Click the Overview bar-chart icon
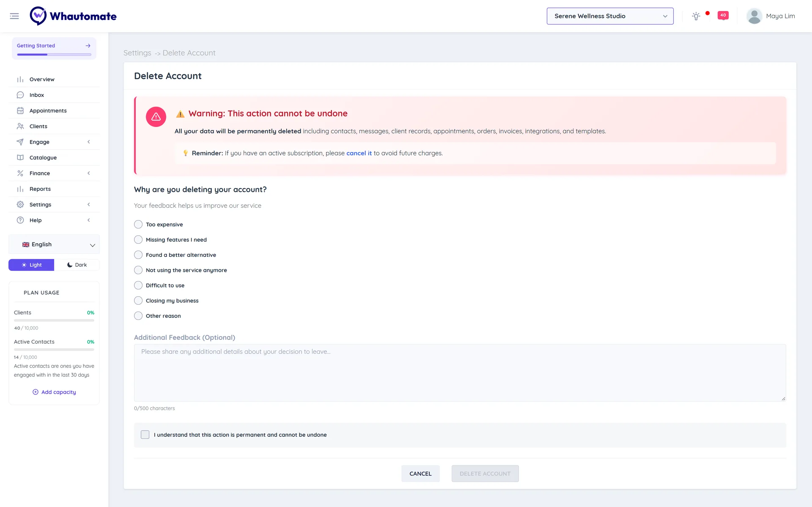Image resolution: width=812 pixels, height=507 pixels. [x=20, y=80]
